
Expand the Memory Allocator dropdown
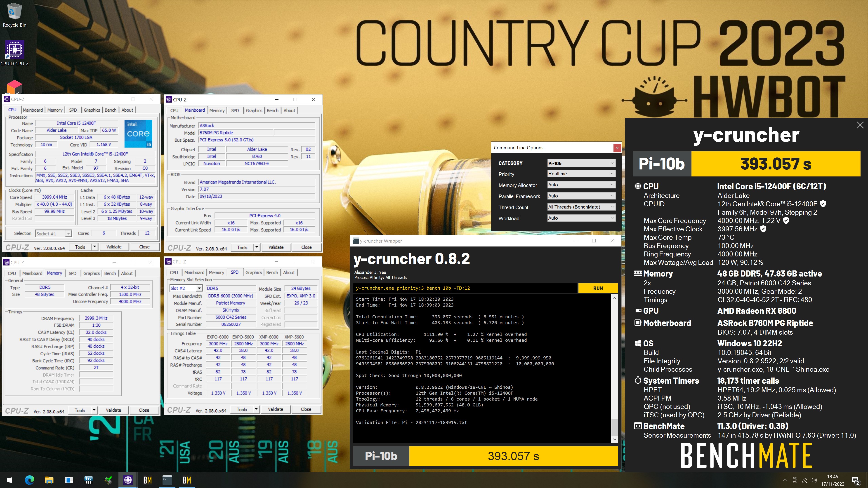(581, 185)
